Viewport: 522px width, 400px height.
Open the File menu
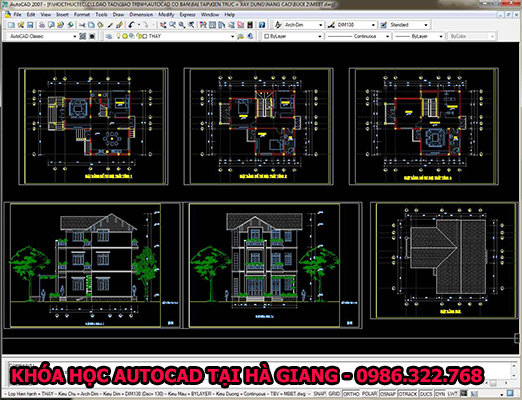pyautogui.click(x=17, y=15)
